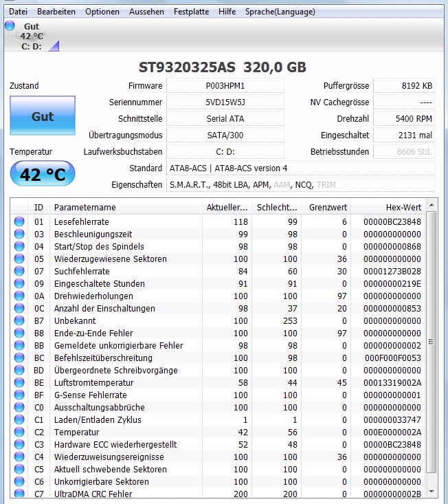Open the Festplatte menu

pyautogui.click(x=191, y=12)
